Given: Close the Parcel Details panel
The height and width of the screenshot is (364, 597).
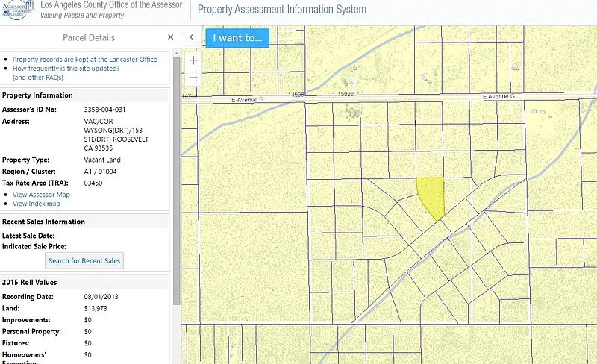Looking at the screenshot, I should [x=170, y=37].
